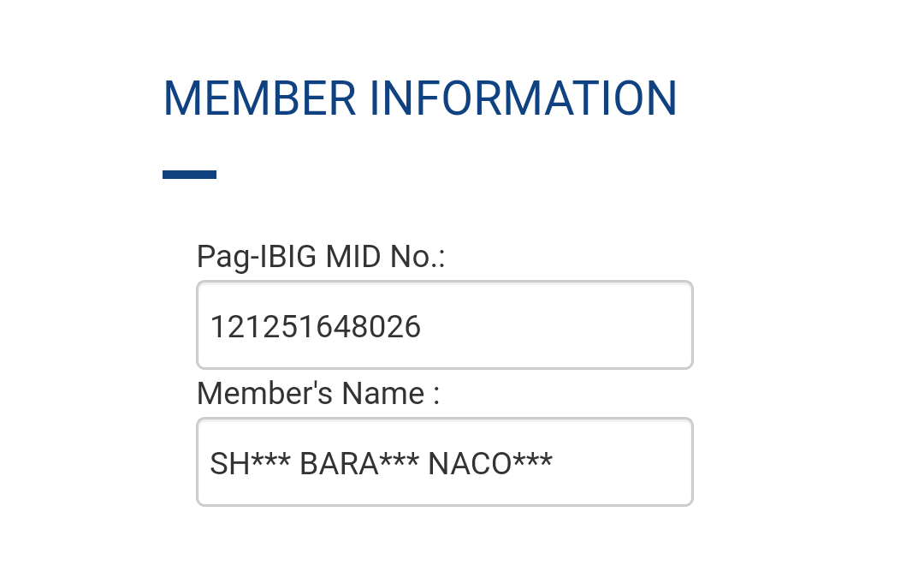
Task: Click the number 121251648026 in the field
Action: (316, 326)
